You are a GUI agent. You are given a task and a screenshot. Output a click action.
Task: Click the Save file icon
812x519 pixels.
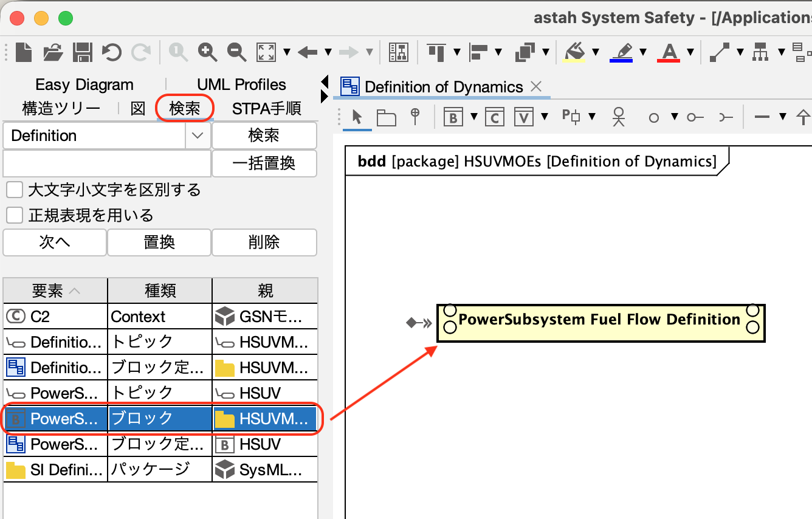(82, 52)
